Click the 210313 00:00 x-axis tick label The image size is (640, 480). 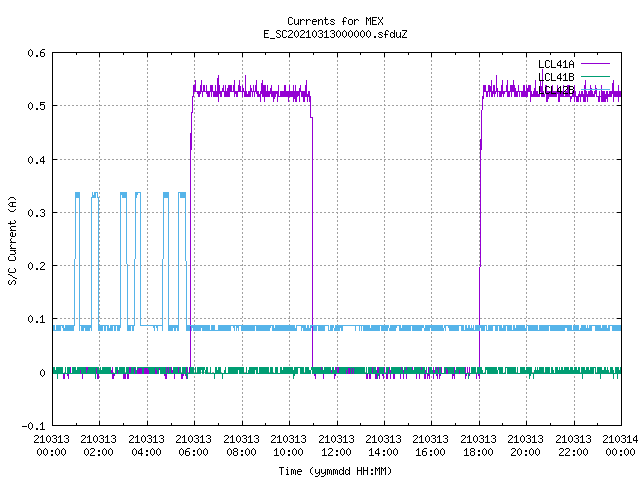(x=51, y=445)
